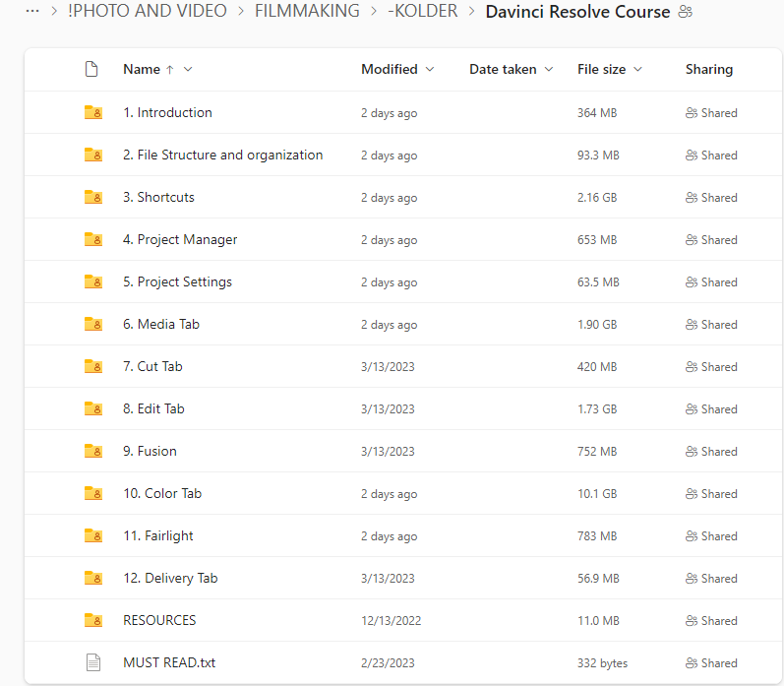The image size is (784, 686).
Task: Click the folder icon for 11. Fairlight
Action: [93, 535]
